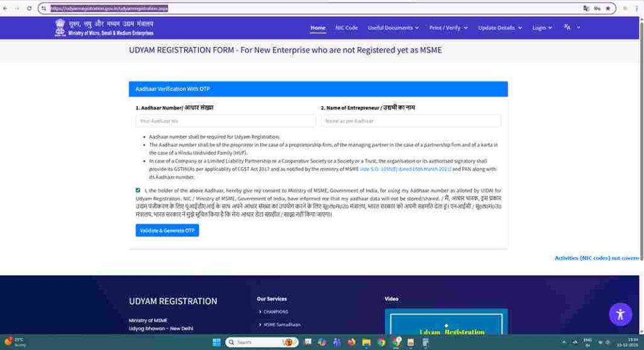Viewport: 644px width, 350px height.
Task: Expand the Login dropdown
Action: point(542,28)
